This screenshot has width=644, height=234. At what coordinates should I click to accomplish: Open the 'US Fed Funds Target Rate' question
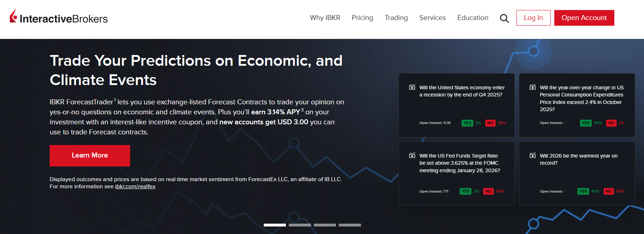pos(460,163)
